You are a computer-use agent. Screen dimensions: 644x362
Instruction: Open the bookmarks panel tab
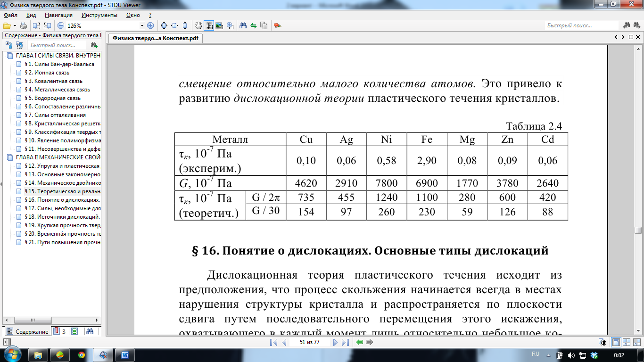tap(59, 331)
